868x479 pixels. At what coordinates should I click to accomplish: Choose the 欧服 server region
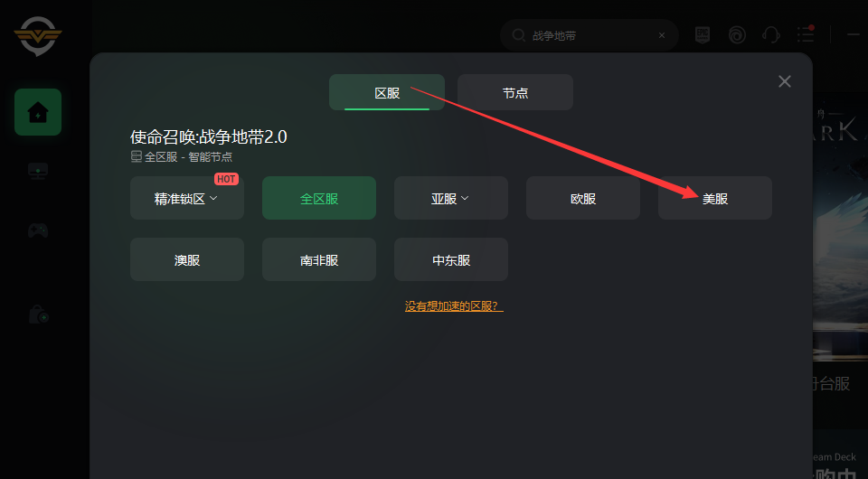(583, 198)
